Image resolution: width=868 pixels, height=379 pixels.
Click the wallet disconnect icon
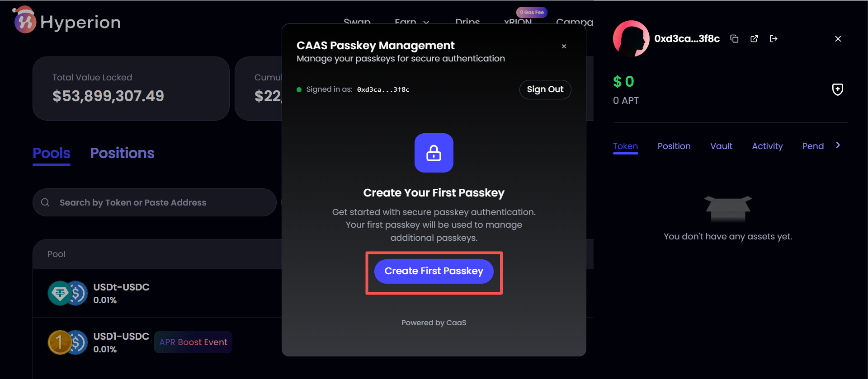774,39
